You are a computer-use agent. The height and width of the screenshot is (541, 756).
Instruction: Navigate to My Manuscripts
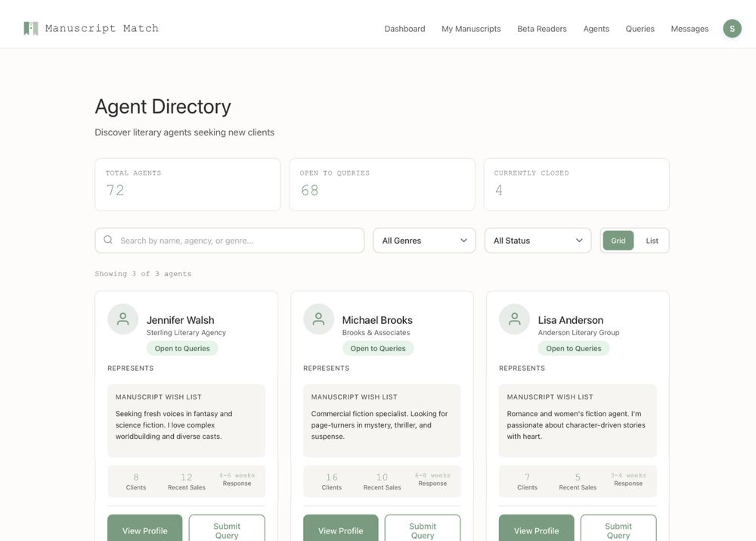click(471, 28)
